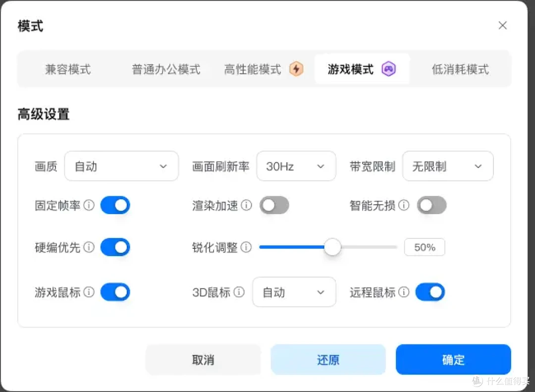Open the 3D鼠标 dropdown set to 自动
535x392 pixels.
pos(294,292)
